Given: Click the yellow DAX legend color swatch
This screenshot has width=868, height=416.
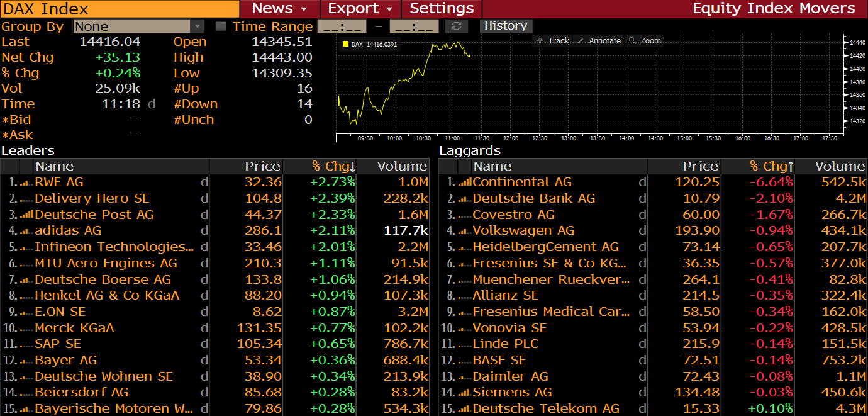Looking at the screenshot, I should coord(345,44).
